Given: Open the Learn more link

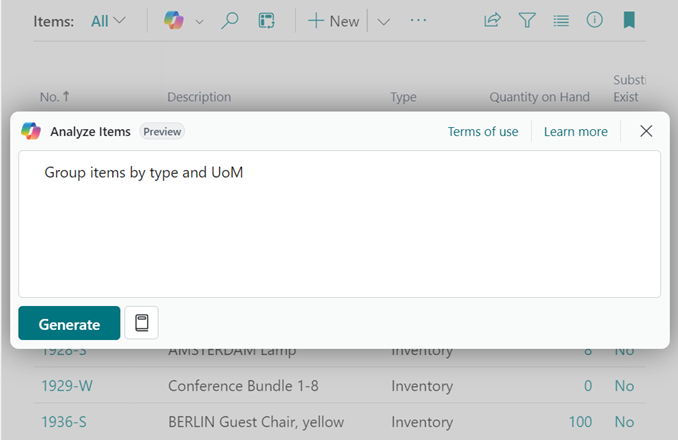Looking at the screenshot, I should point(576,131).
